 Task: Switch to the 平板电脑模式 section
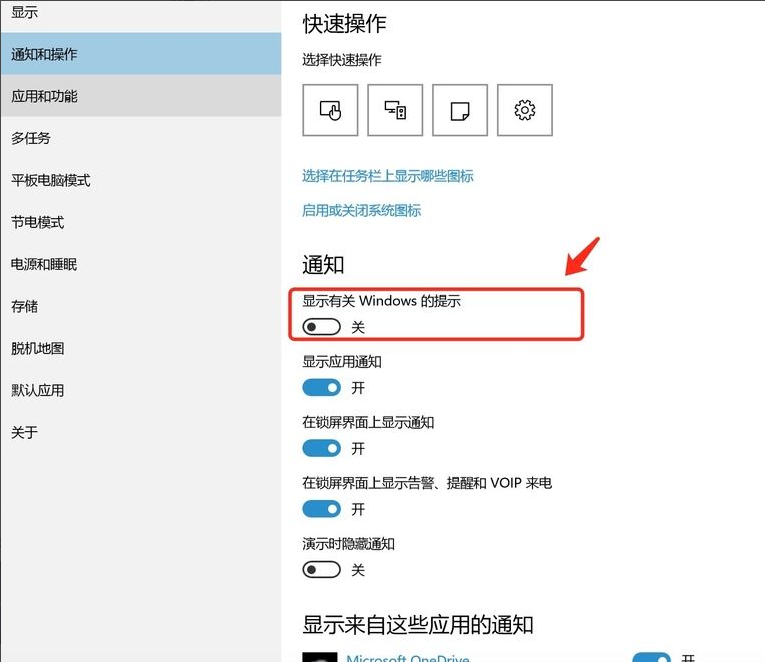[x=51, y=180]
